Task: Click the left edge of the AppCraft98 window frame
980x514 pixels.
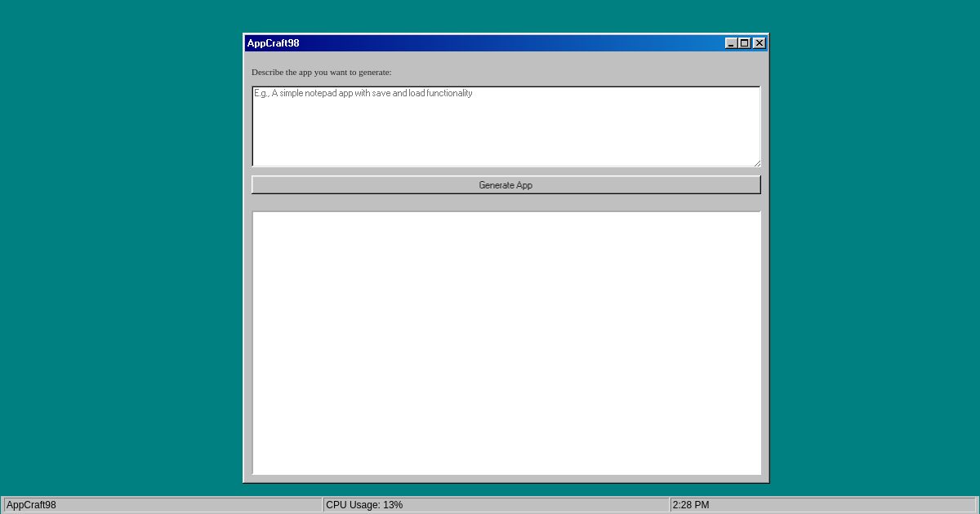Action: pos(244,261)
